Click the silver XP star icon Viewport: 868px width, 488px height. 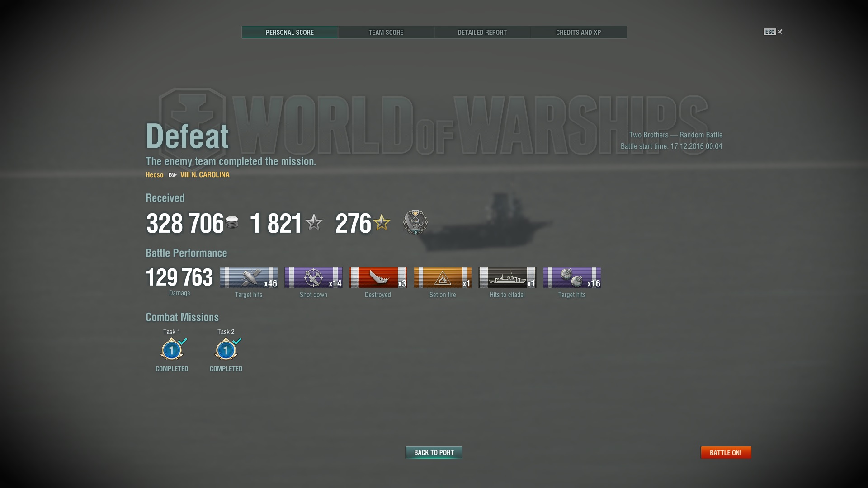(314, 222)
